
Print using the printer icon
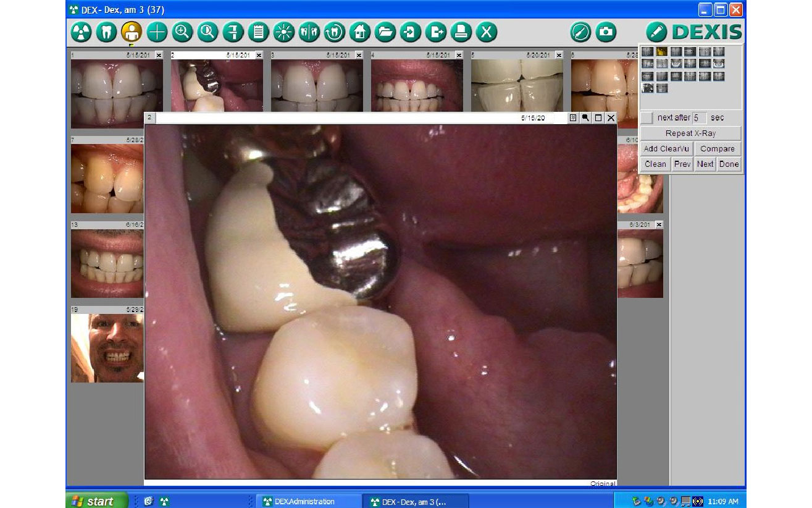coord(461,32)
